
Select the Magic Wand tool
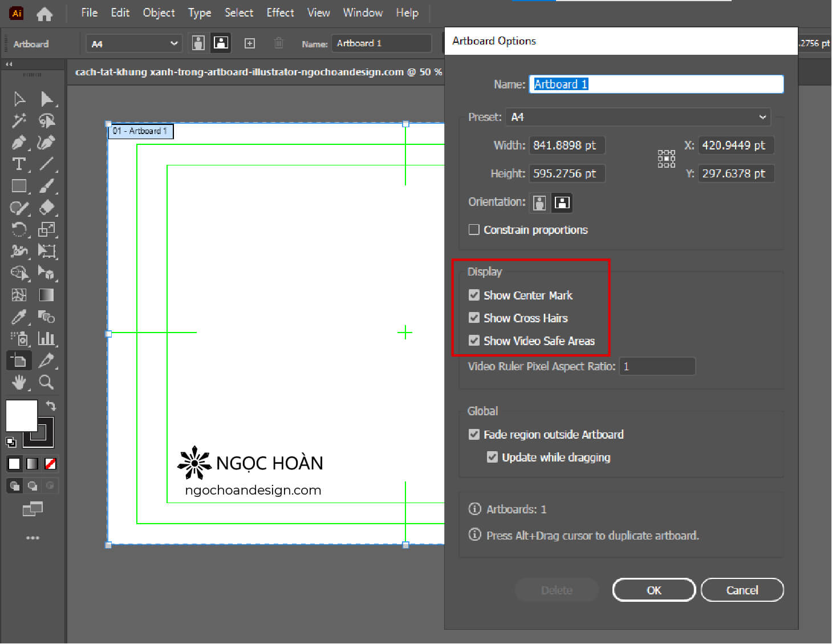pyautogui.click(x=19, y=120)
